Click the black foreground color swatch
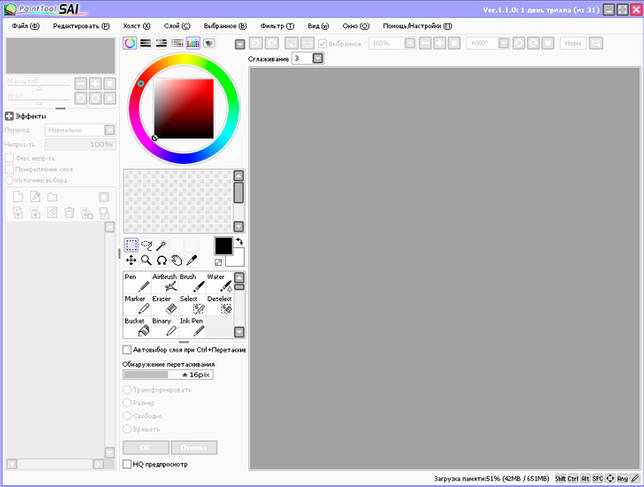This screenshot has width=644, height=487. 223,246
